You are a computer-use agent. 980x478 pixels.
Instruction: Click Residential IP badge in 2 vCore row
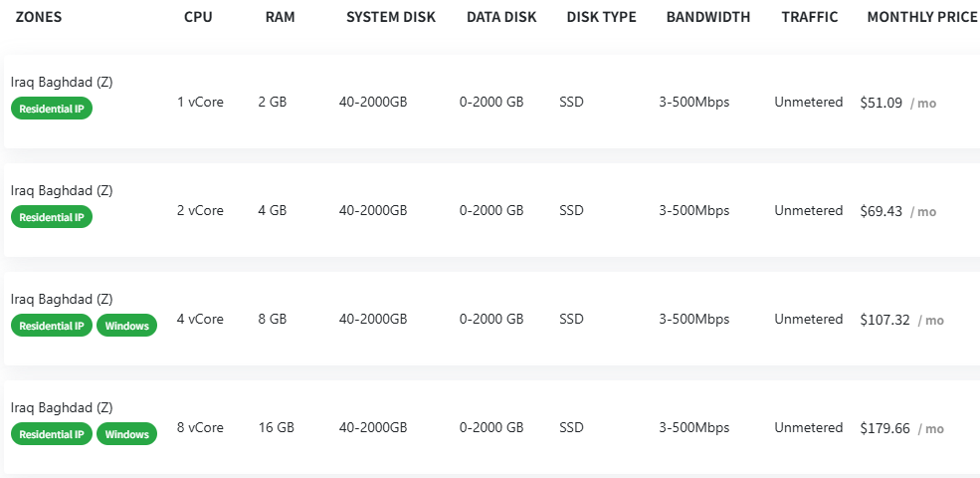click(52, 217)
